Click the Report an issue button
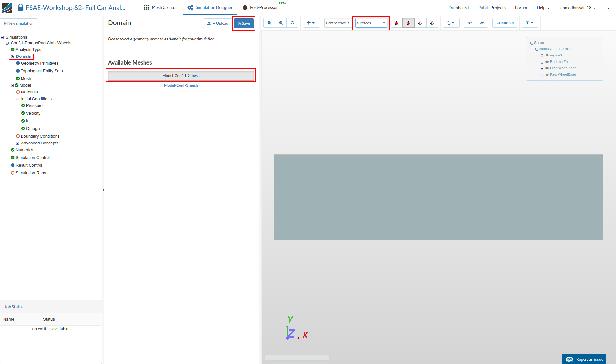The image size is (616, 364). point(584,359)
